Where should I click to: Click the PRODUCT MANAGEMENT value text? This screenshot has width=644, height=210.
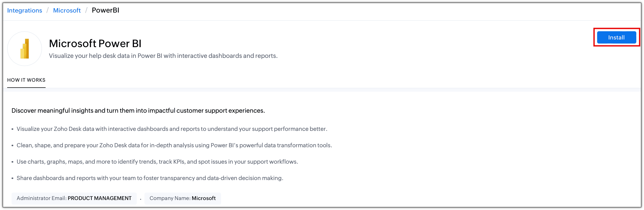100,198
